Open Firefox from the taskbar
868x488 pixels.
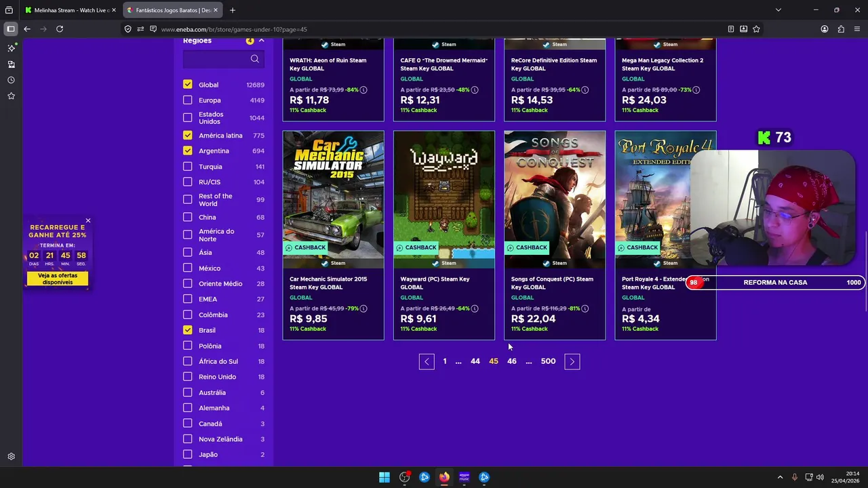pyautogui.click(x=444, y=477)
